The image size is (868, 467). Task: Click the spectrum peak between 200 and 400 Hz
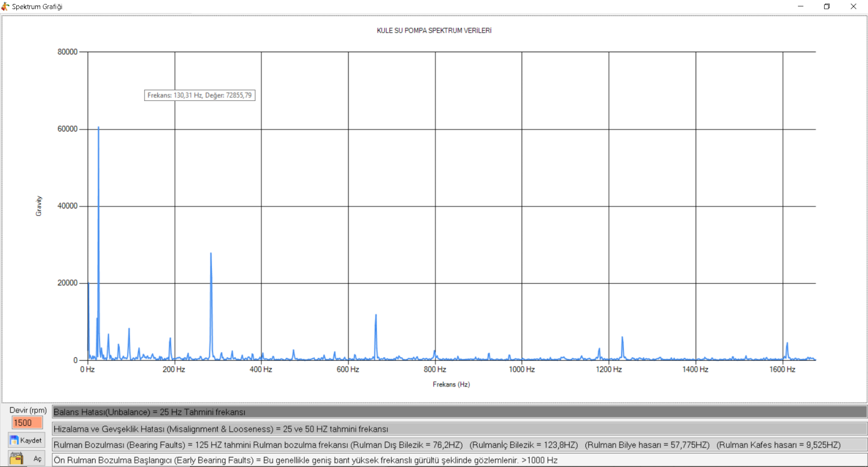pyautogui.click(x=211, y=254)
